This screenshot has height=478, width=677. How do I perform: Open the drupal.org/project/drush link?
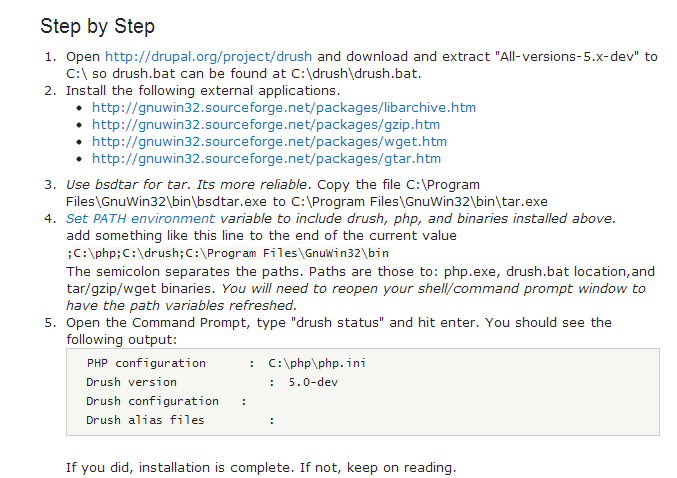tap(208, 57)
